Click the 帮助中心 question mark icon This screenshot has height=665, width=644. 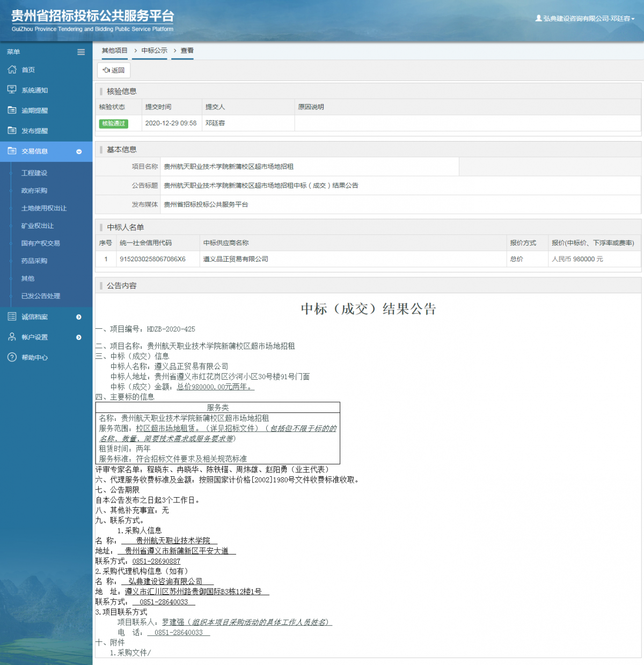(12, 357)
